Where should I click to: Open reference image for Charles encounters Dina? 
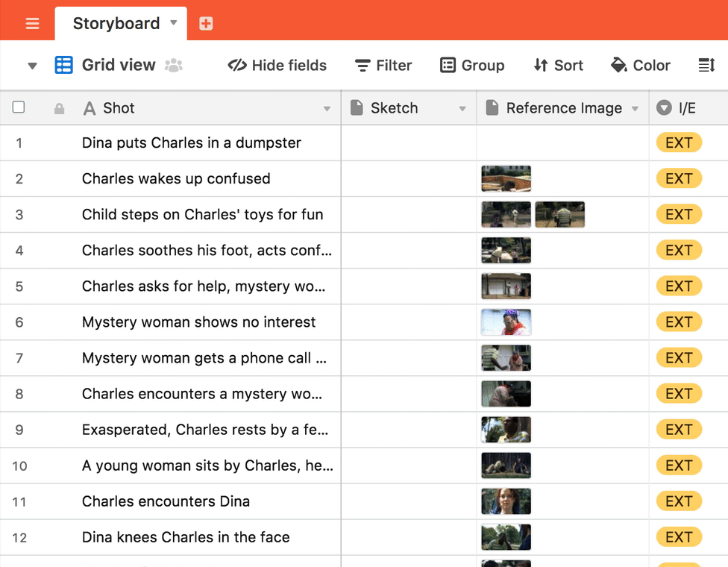click(x=506, y=501)
